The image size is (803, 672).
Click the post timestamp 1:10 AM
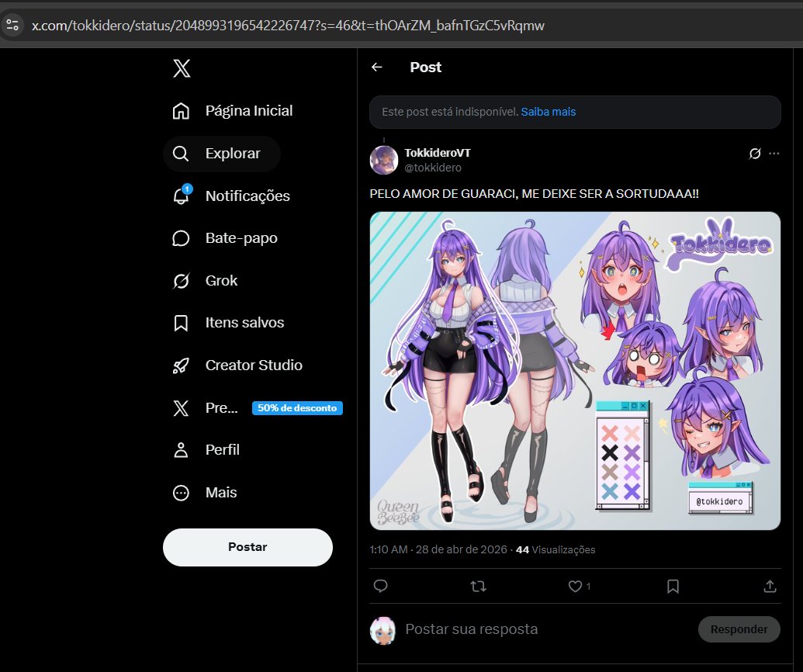click(x=389, y=549)
